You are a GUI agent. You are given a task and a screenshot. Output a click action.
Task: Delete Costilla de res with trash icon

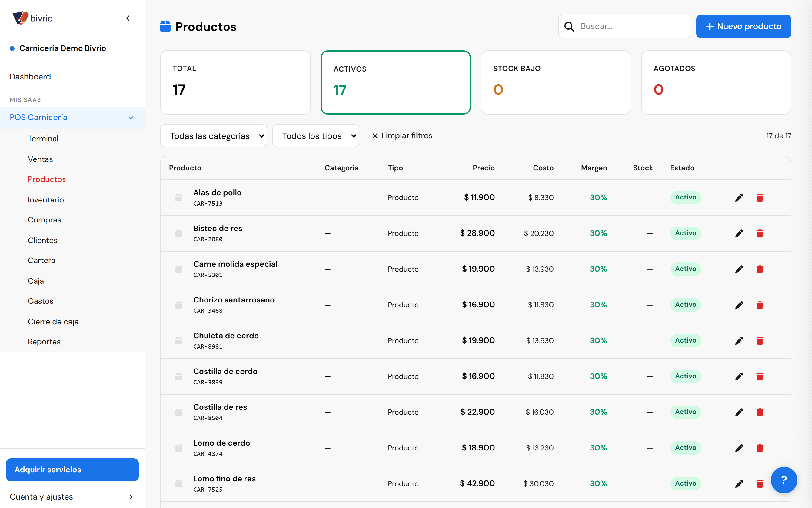(x=760, y=412)
